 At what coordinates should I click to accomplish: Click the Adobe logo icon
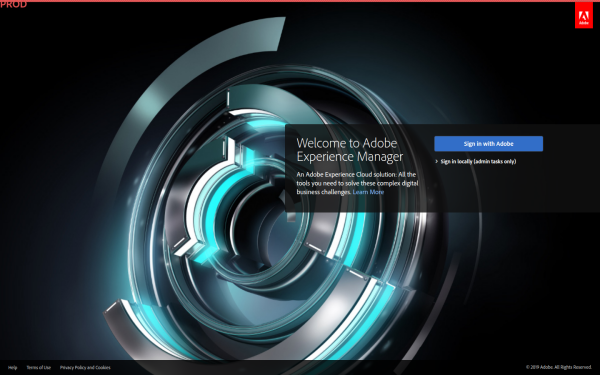click(x=584, y=15)
